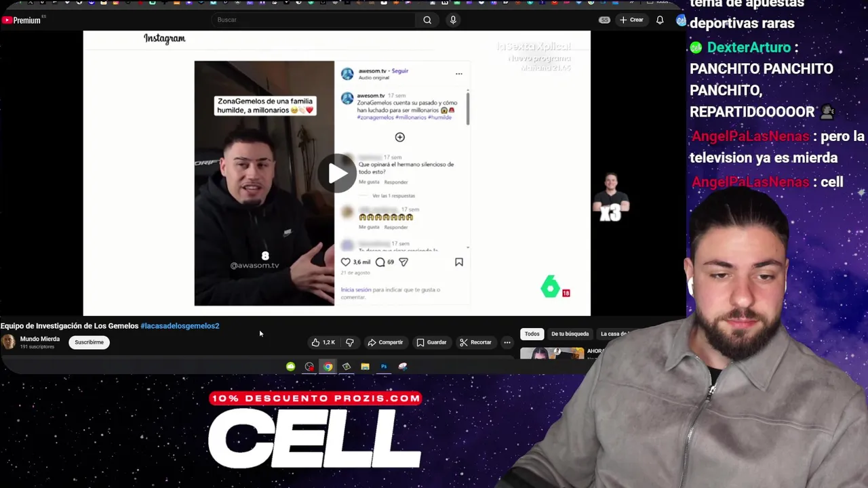This screenshot has height=488, width=868.
Task: Click Instagram post comment bubble
Action: point(380,262)
